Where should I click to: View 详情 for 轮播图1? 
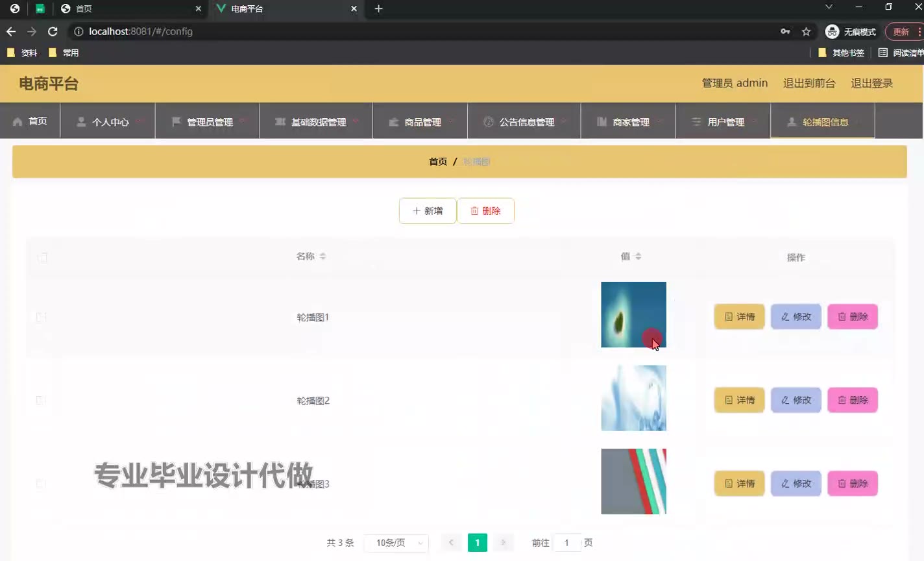(739, 317)
